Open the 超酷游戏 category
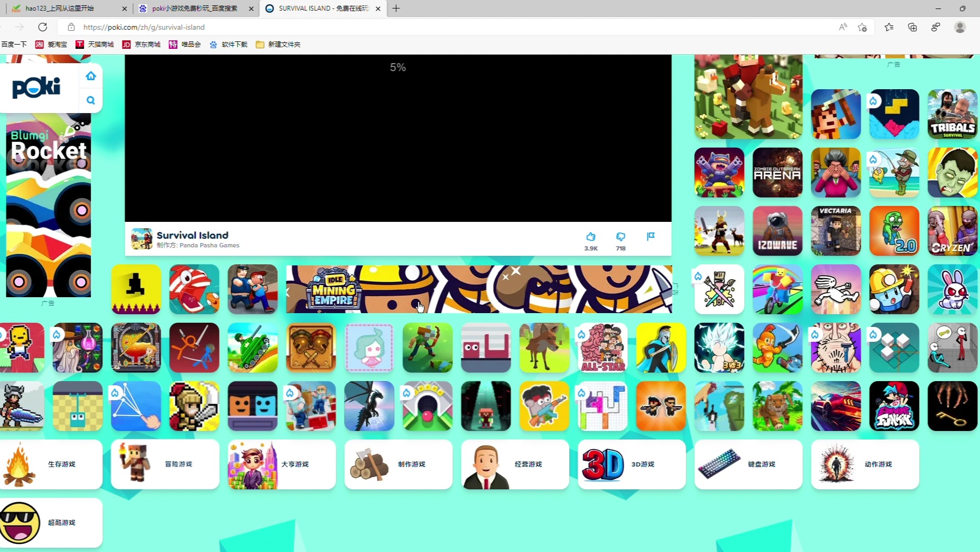 51,523
